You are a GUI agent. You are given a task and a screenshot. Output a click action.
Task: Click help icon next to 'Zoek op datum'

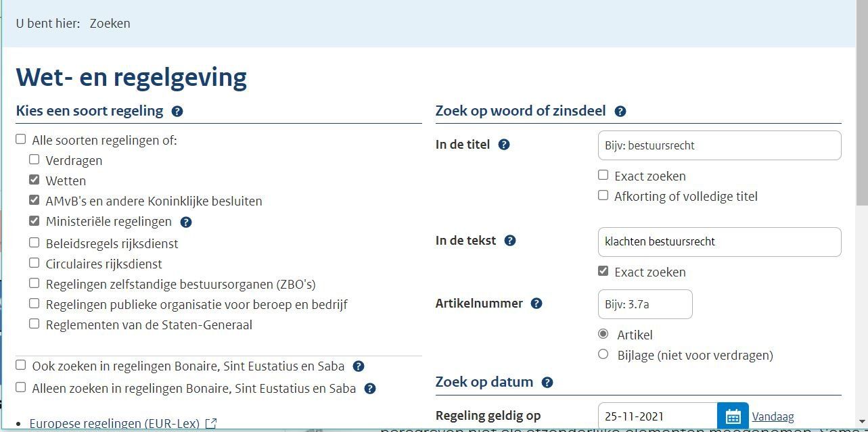(x=547, y=383)
